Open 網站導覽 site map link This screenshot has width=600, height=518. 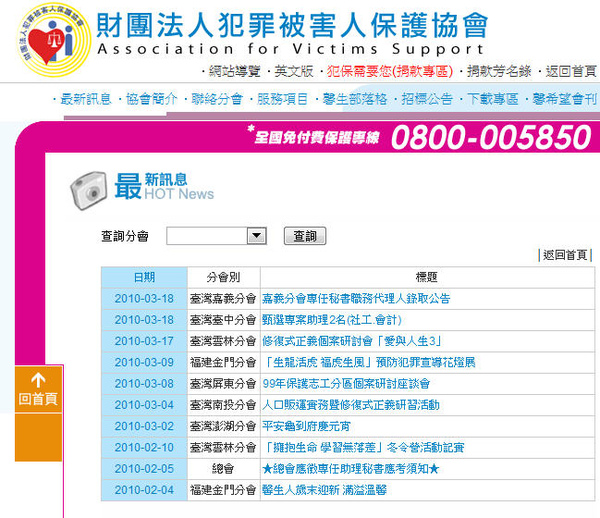(x=235, y=71)
